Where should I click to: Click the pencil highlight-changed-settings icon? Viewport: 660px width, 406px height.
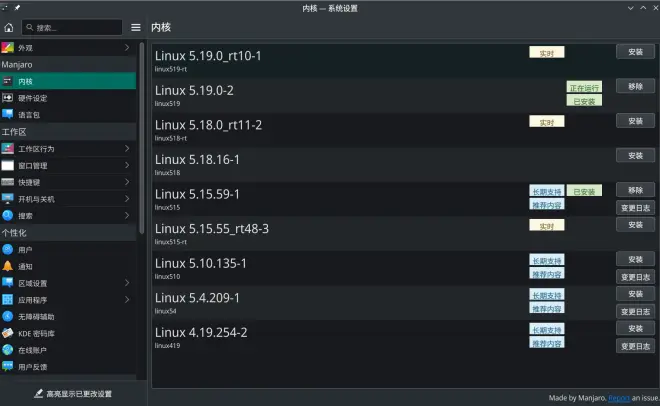click(x=39, y=393)
